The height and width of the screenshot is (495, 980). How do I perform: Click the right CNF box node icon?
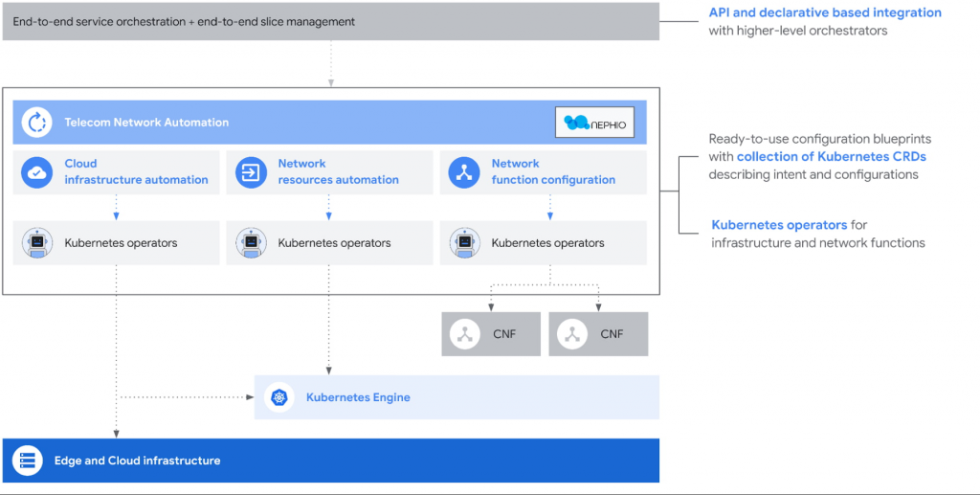pos(572,334)
